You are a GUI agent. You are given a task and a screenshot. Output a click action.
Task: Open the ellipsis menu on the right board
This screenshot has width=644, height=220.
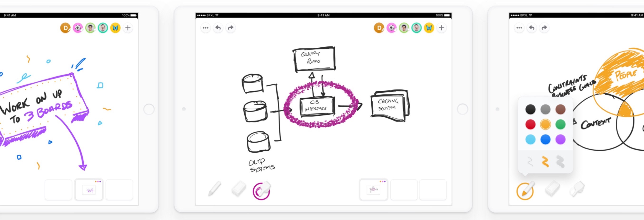pyautogui.click(x=519, y=28)
